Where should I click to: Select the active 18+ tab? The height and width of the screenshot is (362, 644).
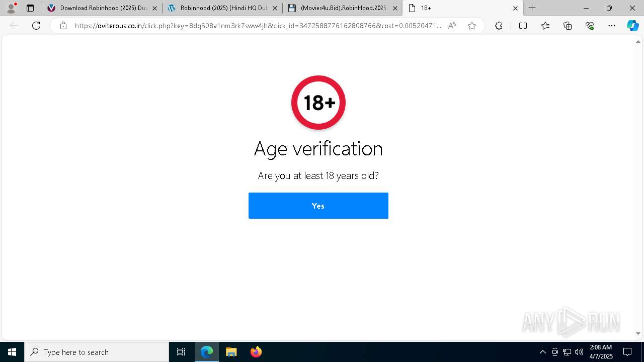[462, 8]
